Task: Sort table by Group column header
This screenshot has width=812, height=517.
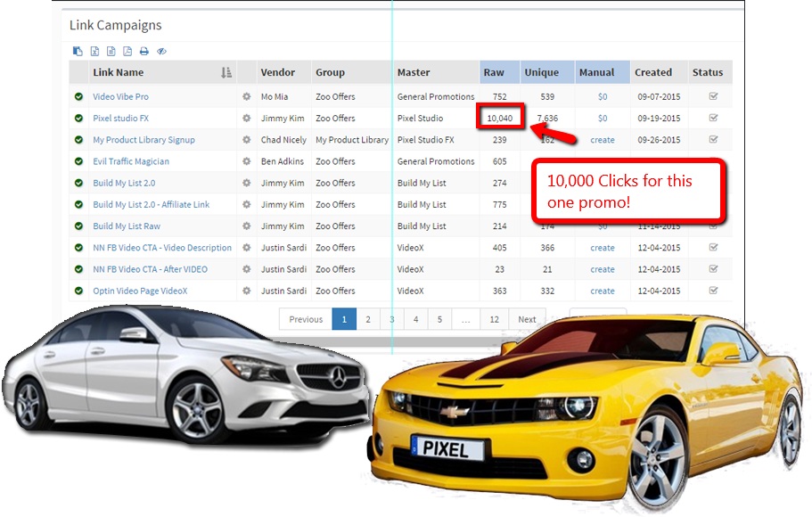Action: pos(352,72)
